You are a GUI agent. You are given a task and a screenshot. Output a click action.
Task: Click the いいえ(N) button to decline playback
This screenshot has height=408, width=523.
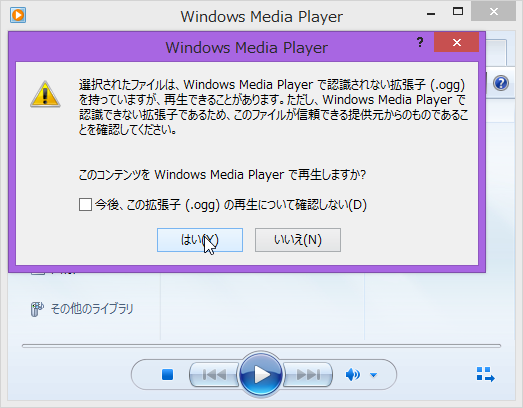click(x=298, y=240)
